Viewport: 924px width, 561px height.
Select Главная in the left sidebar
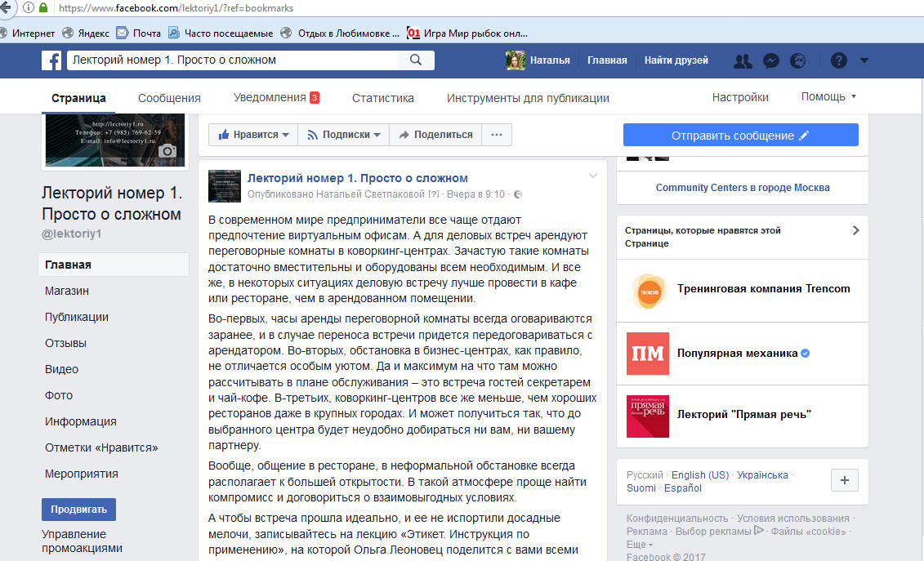tap(113, 265)
